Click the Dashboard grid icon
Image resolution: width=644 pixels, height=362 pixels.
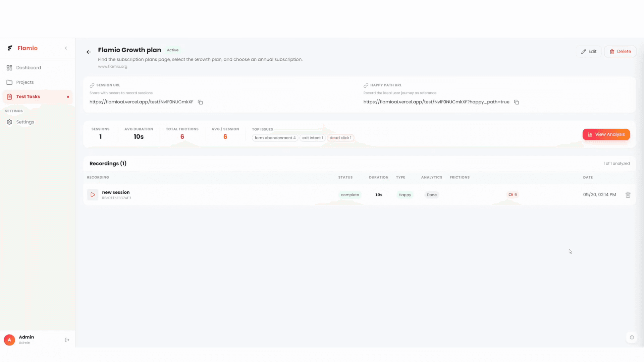(9, 68)
